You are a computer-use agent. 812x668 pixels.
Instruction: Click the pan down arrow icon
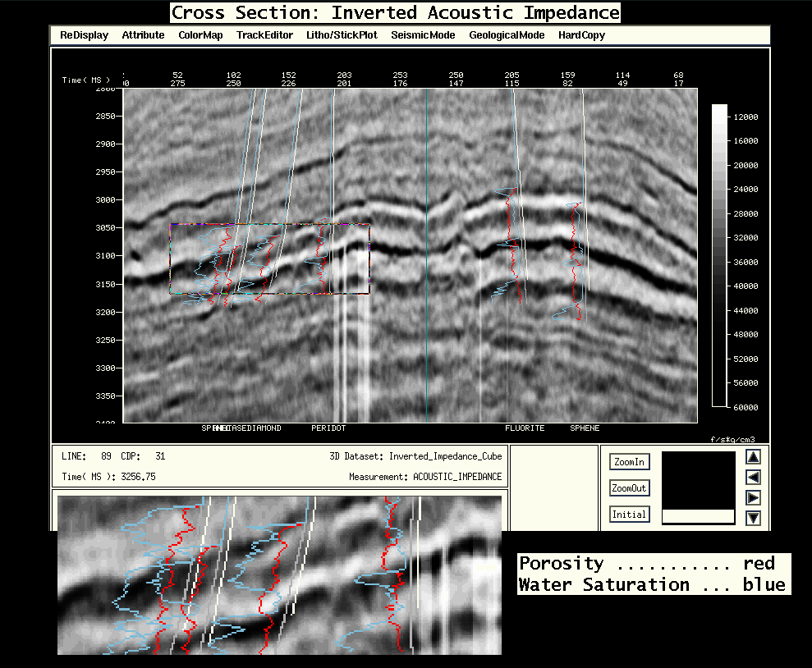(x=753, y=519)
